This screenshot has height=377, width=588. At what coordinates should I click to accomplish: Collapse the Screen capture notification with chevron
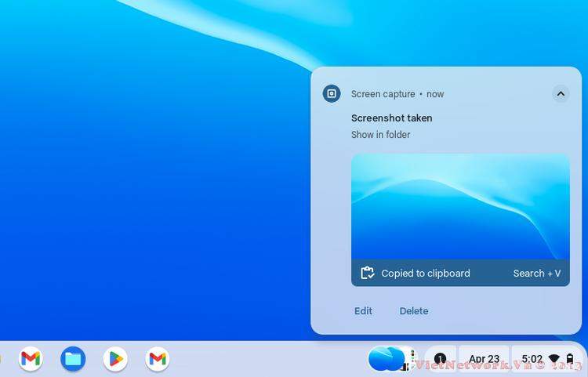point(561,94)
